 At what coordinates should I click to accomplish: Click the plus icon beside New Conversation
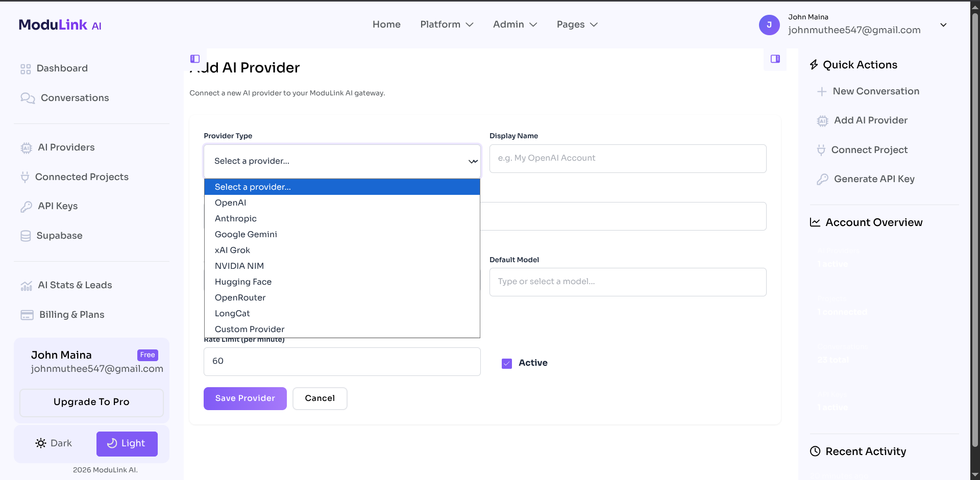click(822, 92)
